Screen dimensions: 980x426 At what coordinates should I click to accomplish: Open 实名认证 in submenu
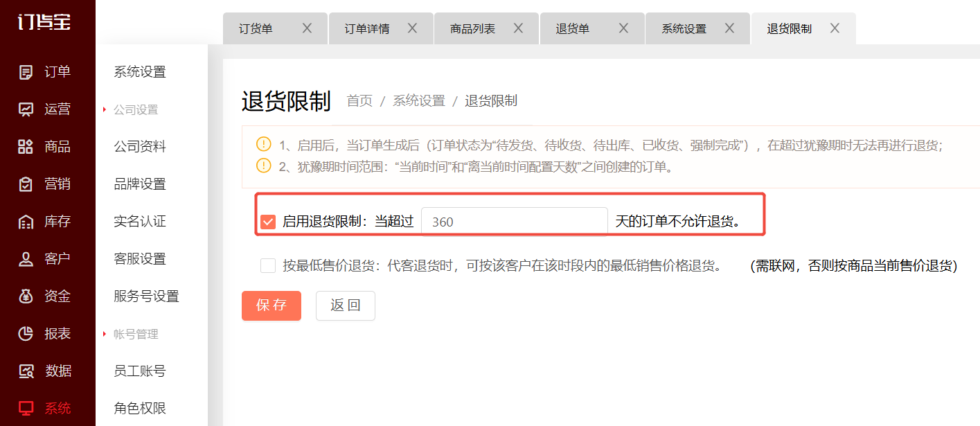coord(140,222)
